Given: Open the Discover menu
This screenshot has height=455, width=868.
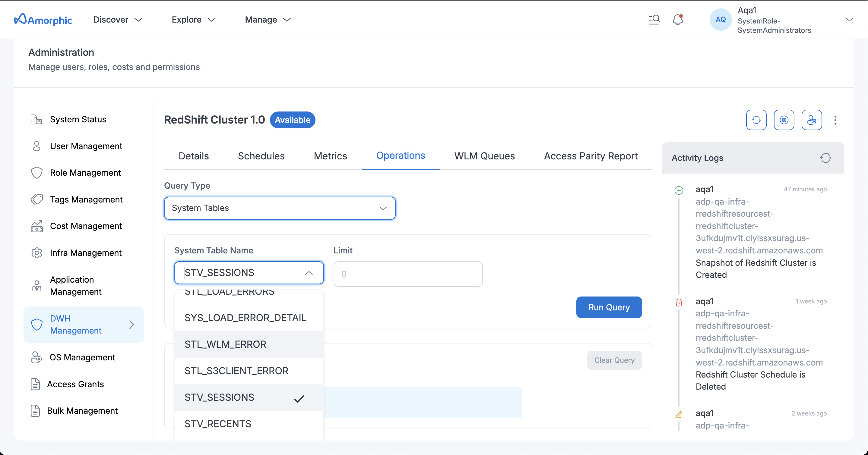Looking at the screenshot, I should coord(118,20).
